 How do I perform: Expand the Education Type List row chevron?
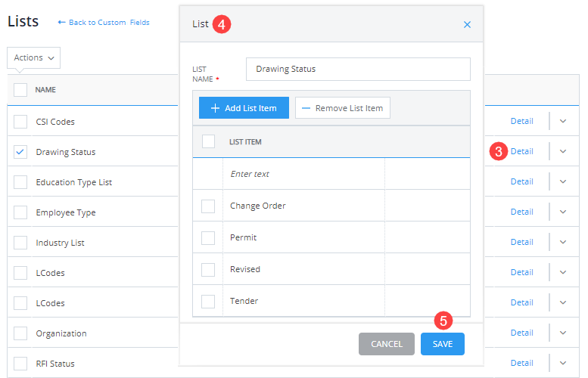point(563,181)
